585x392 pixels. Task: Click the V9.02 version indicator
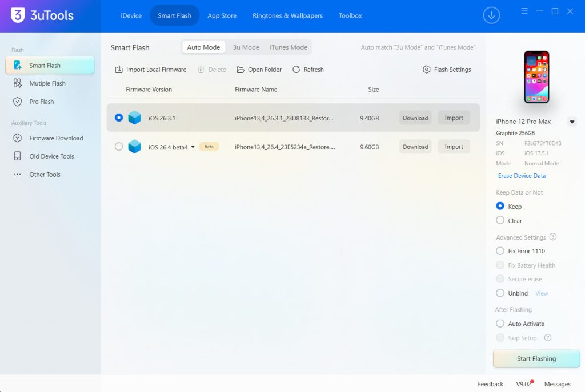pyautogui.click(x=523, y=384)
